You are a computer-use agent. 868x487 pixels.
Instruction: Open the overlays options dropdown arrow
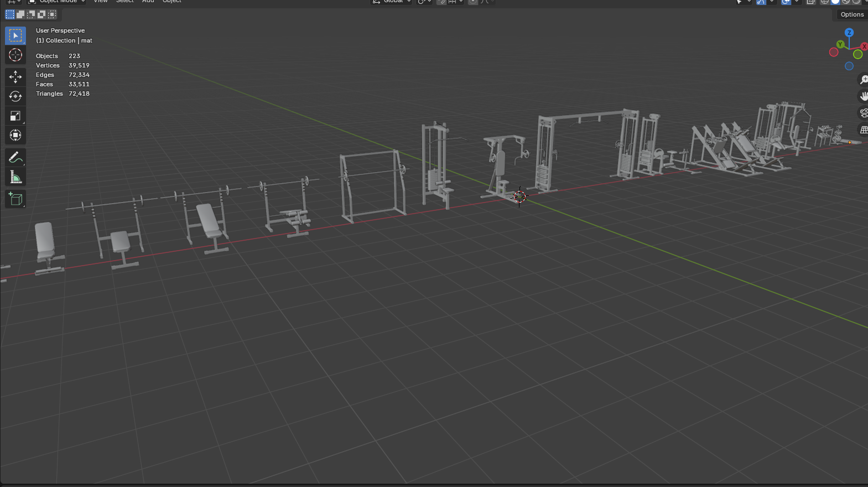797,2
